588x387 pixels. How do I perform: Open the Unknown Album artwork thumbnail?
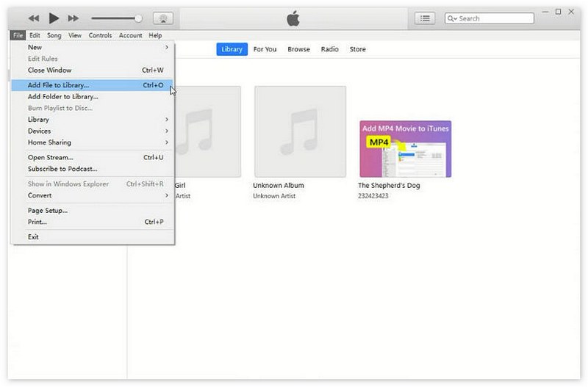(300, 131)
